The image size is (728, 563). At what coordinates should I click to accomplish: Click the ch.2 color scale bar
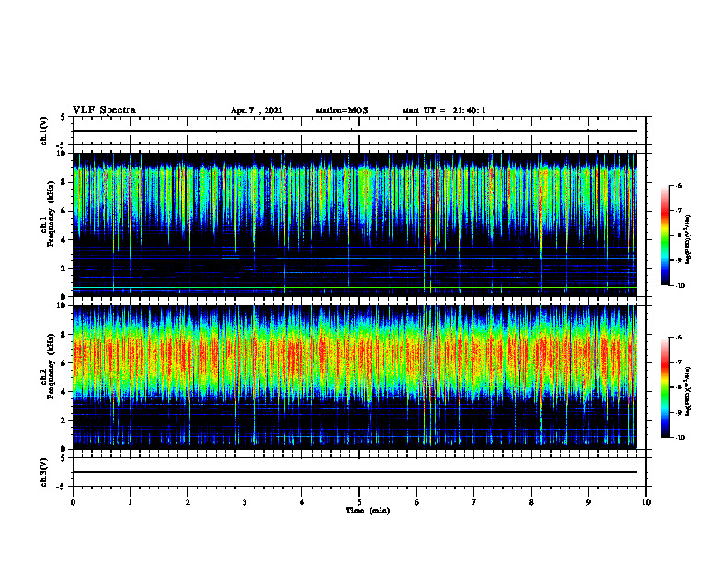pyautogui.click(x=665, y=387)
